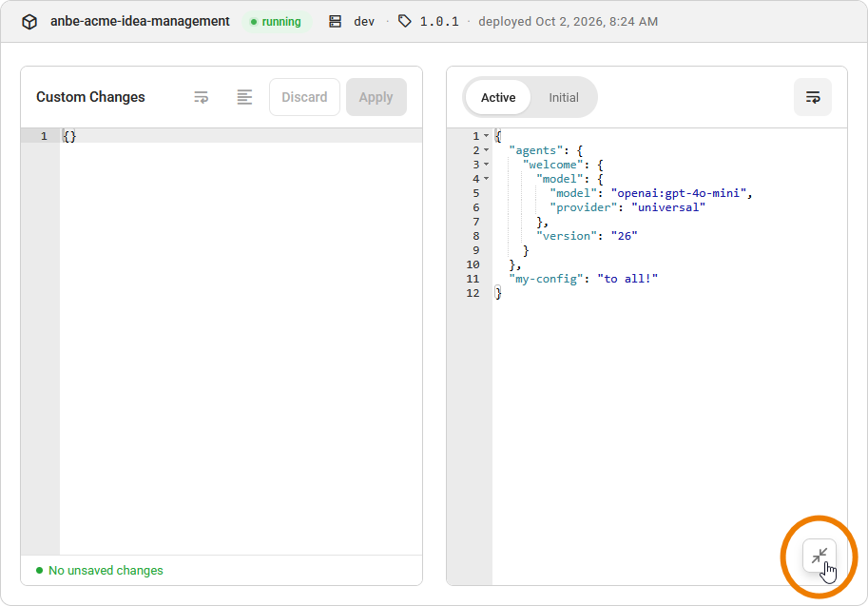This screenshot has width=868, height=606.
Task: Fold the "model" block on line 4
Action: [486, 179]
